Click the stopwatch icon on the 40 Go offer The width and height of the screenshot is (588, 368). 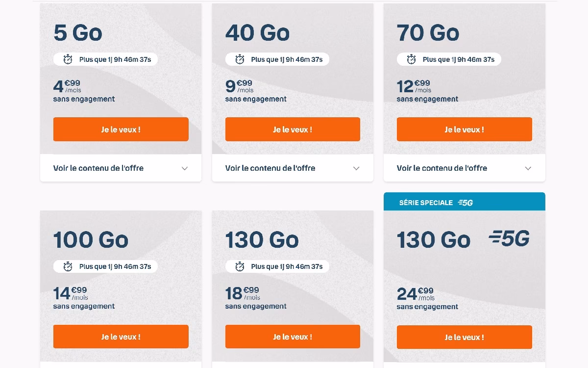pos(240,59)
